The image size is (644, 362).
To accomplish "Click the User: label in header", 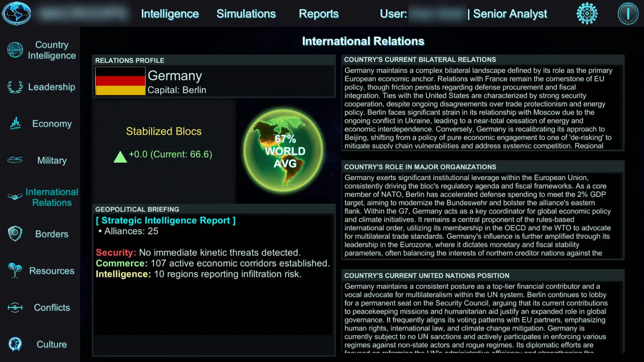I will [393, 14].
